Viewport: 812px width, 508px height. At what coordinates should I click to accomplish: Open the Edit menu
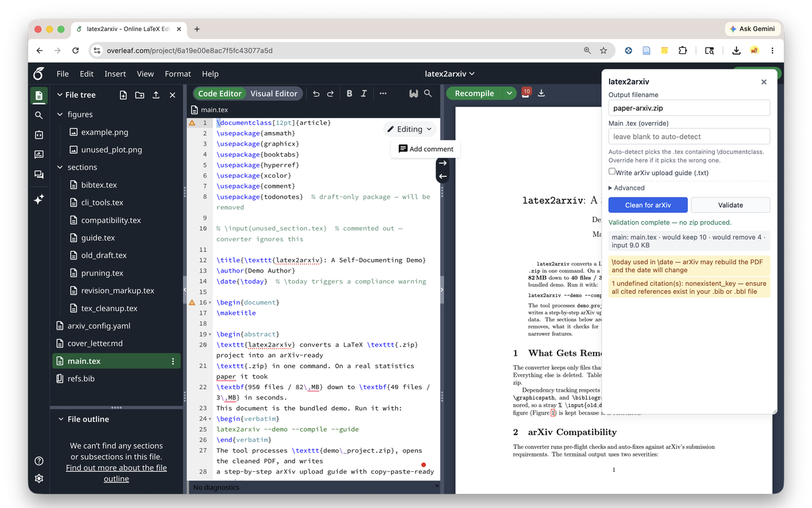(86, 74)
